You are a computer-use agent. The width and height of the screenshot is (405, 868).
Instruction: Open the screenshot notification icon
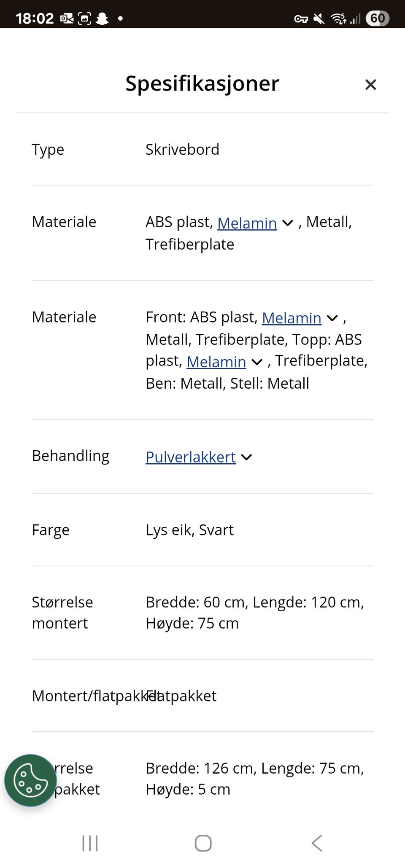pos(84,18)
